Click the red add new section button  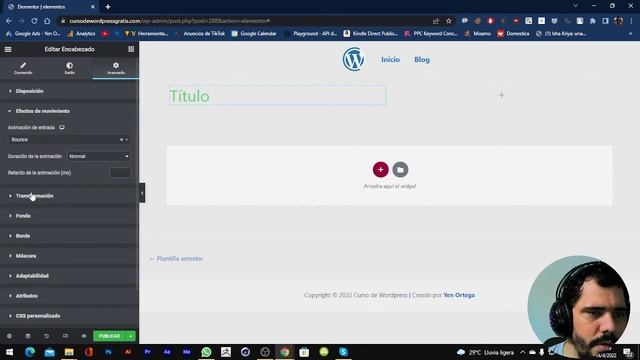[380, 169]
